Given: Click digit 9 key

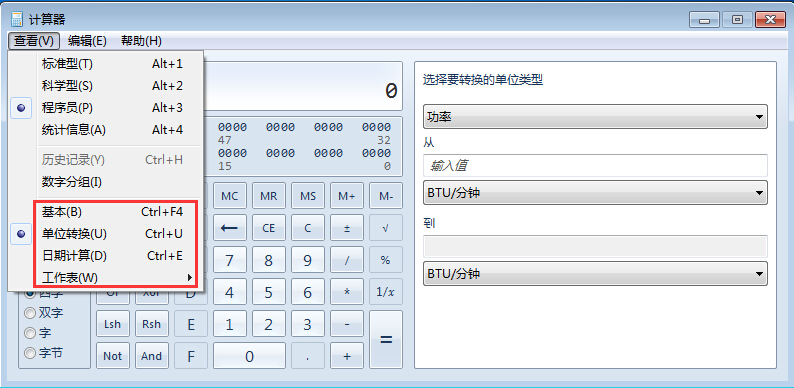Looking at the screenshot, I should point(307,260).
